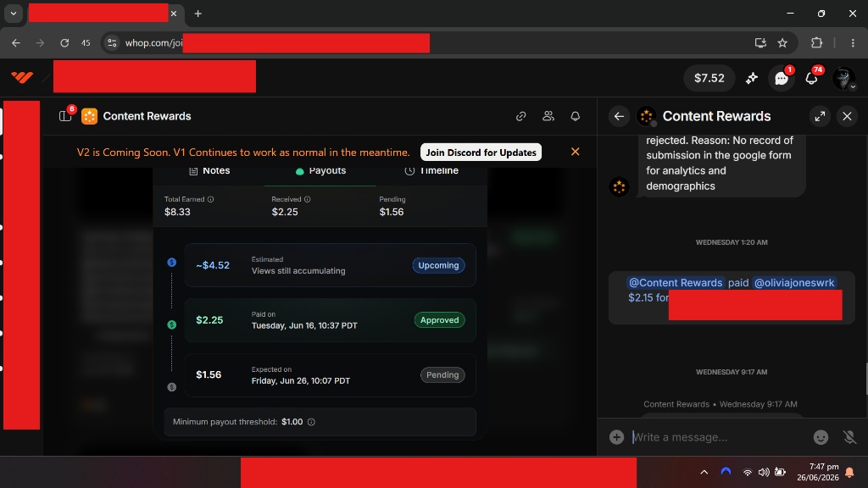Click the $2.25 paid payout row amount

tap(209, 319)
